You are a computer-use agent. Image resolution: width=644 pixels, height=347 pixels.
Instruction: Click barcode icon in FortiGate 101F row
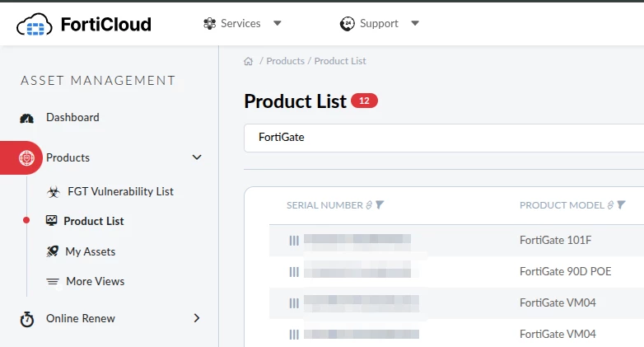point(294,241)
